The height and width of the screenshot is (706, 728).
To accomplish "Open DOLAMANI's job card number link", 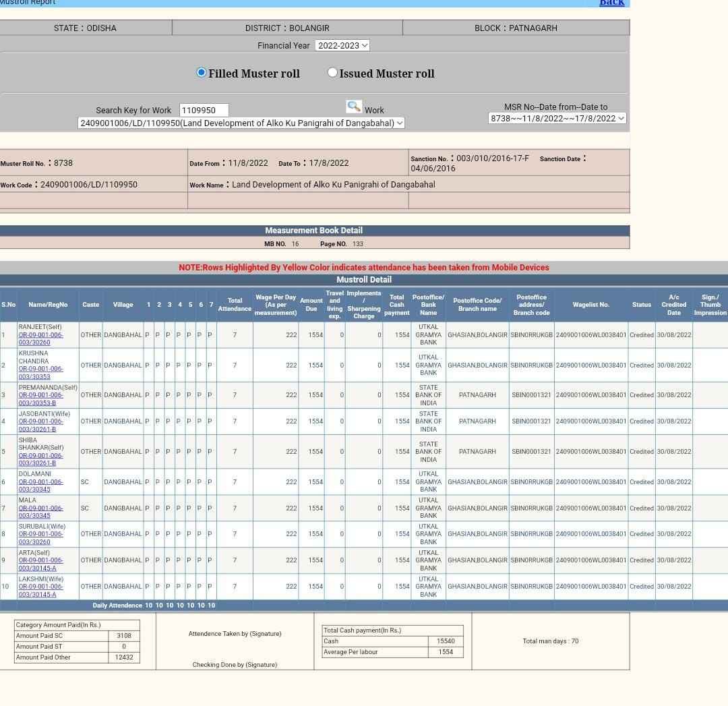I will coord(41,486).
